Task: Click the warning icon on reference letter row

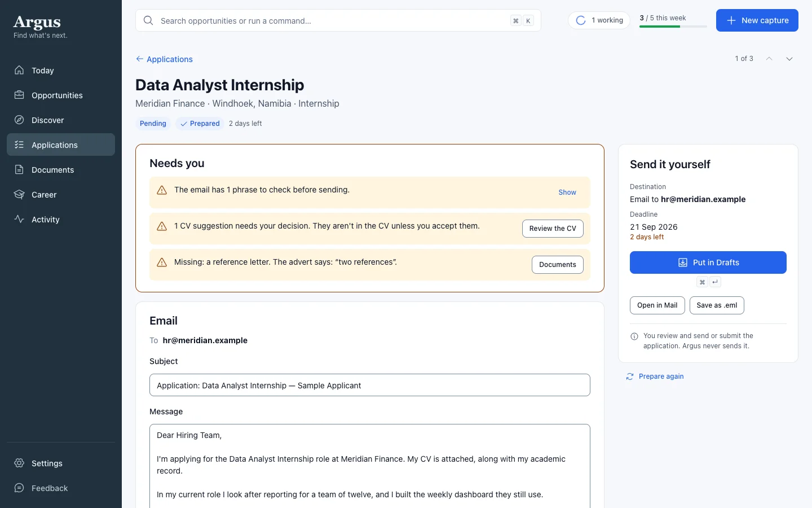Action: pyautogui.click(x=162, y=262)
